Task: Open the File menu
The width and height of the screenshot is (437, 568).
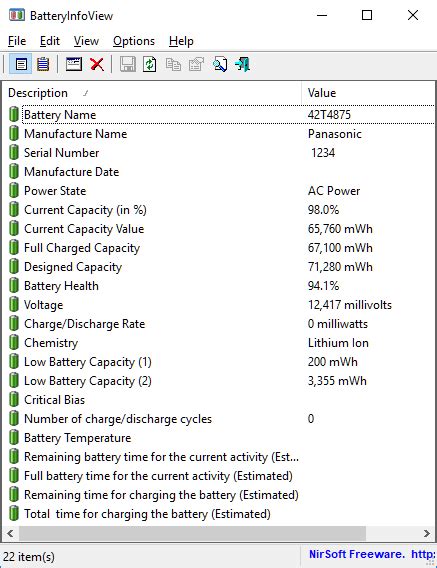Action: point(17,41)
